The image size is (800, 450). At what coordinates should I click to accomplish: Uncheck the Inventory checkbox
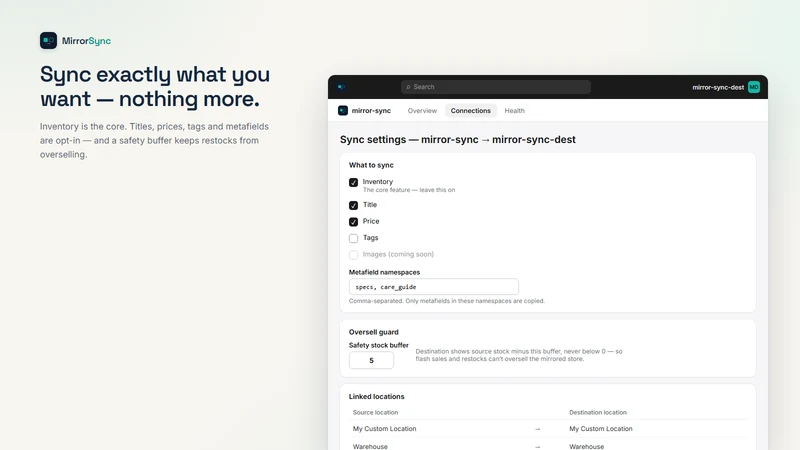(x=353, y=182)
